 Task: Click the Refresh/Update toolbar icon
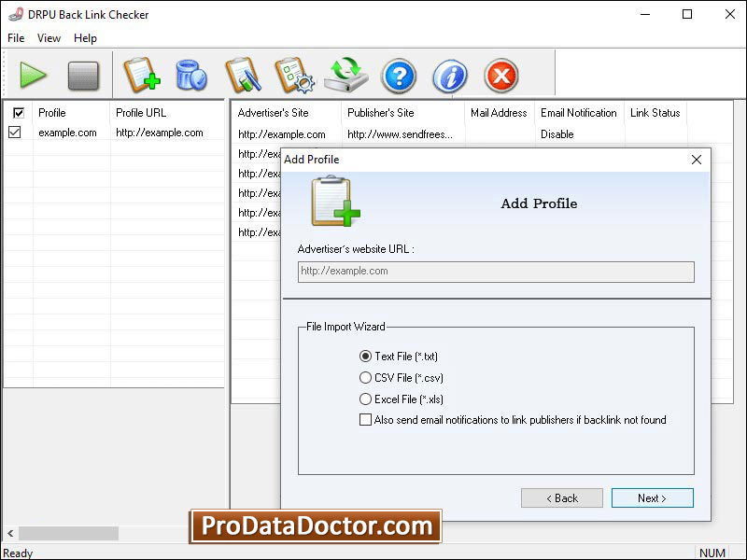[345, 76]
